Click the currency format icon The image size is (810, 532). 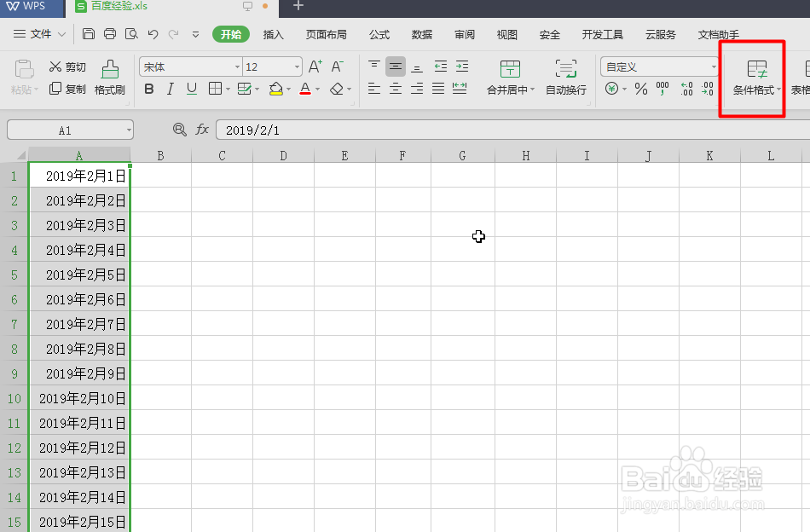tap(611, 89)
